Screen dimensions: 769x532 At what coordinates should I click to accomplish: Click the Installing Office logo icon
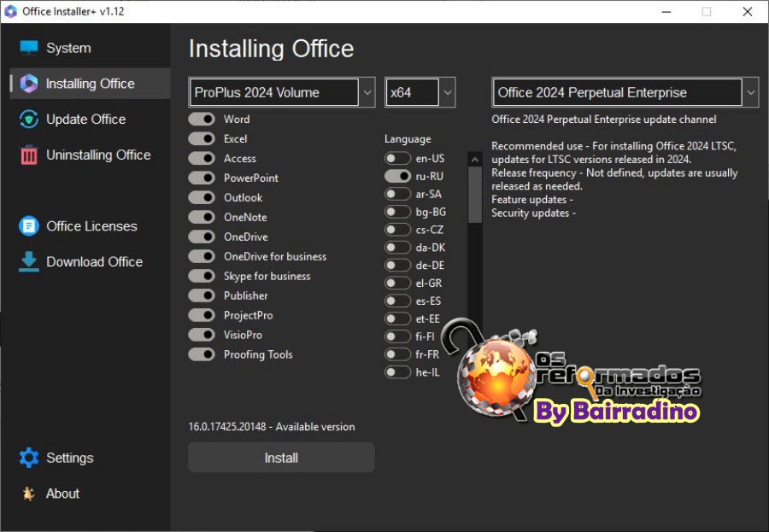point(28,84)
